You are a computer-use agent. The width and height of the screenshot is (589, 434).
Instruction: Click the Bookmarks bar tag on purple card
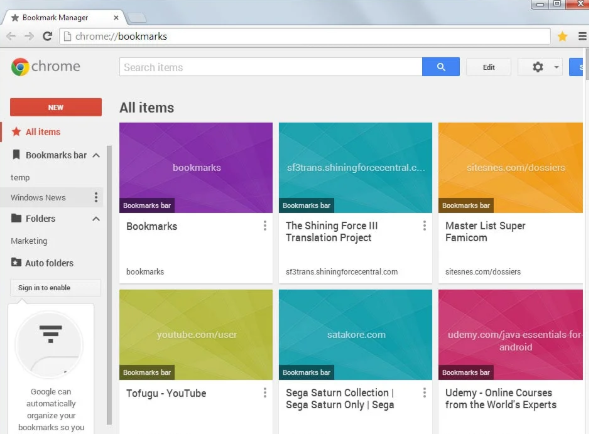147,206
